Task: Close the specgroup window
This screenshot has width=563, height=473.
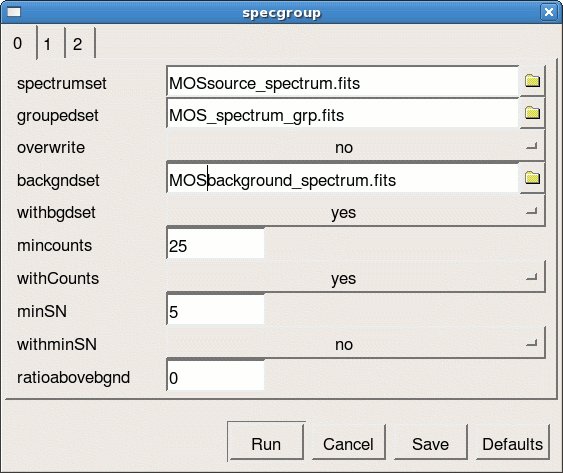Action: 549,12
